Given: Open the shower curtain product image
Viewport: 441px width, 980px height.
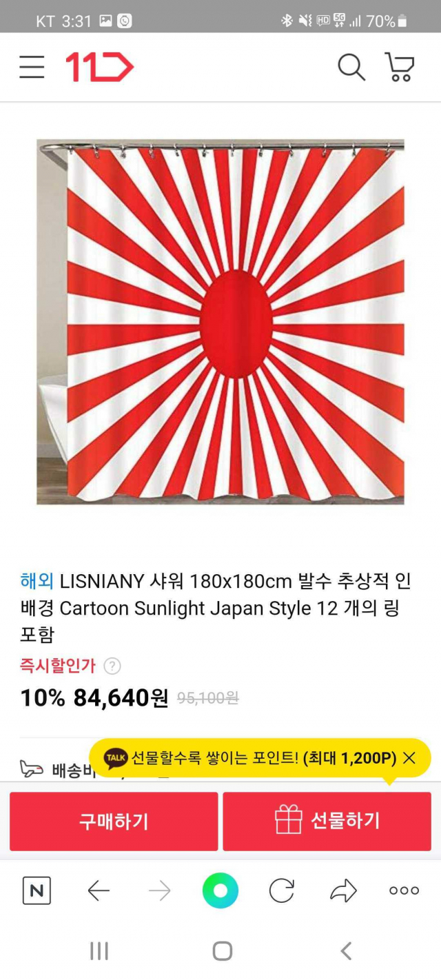Looking at the screenshot, I should click(x=220, y=322).
